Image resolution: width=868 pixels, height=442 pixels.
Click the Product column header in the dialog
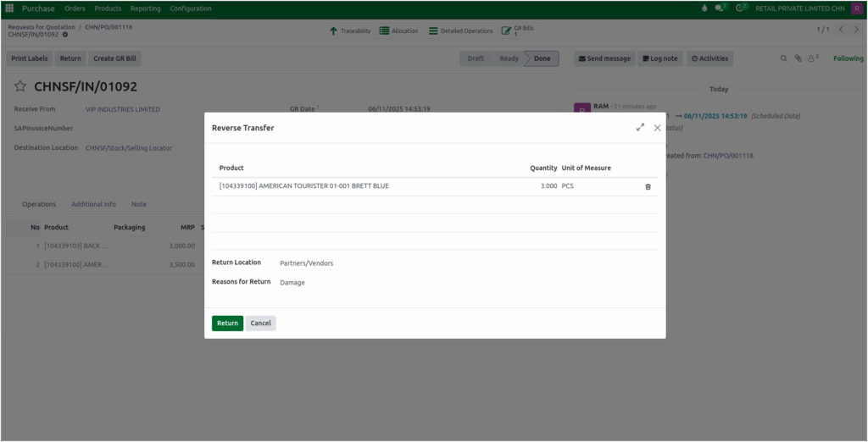[231, 169]
